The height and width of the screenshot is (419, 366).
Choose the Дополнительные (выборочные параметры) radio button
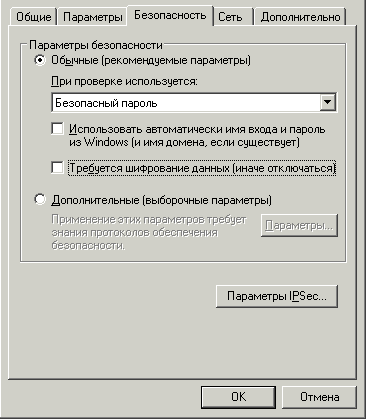point(40,200)
